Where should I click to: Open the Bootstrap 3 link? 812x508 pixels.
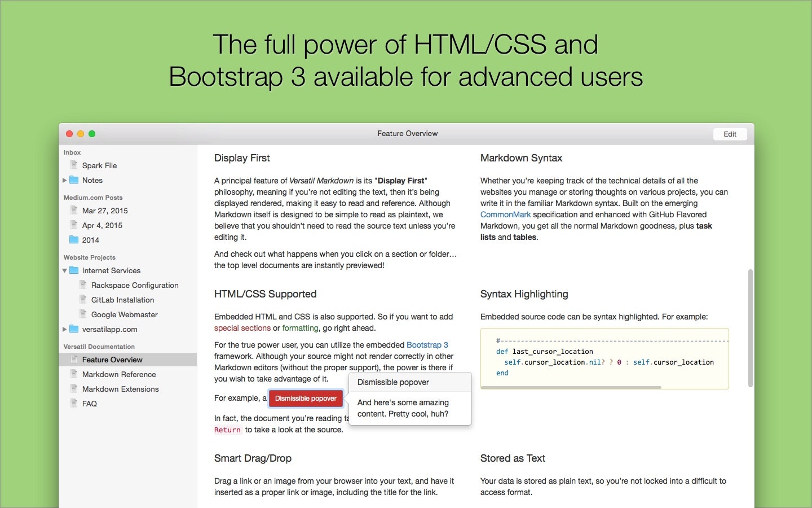pyautogui.click(x=427, y=345)
